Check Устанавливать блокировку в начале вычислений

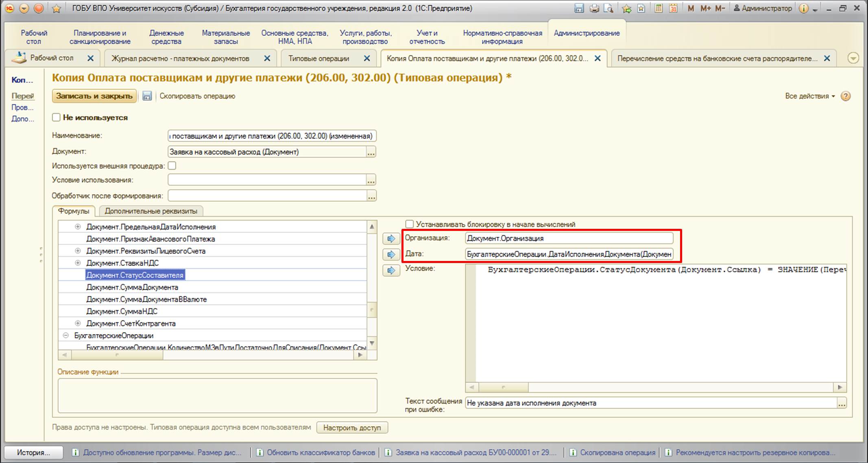point(410,224)
